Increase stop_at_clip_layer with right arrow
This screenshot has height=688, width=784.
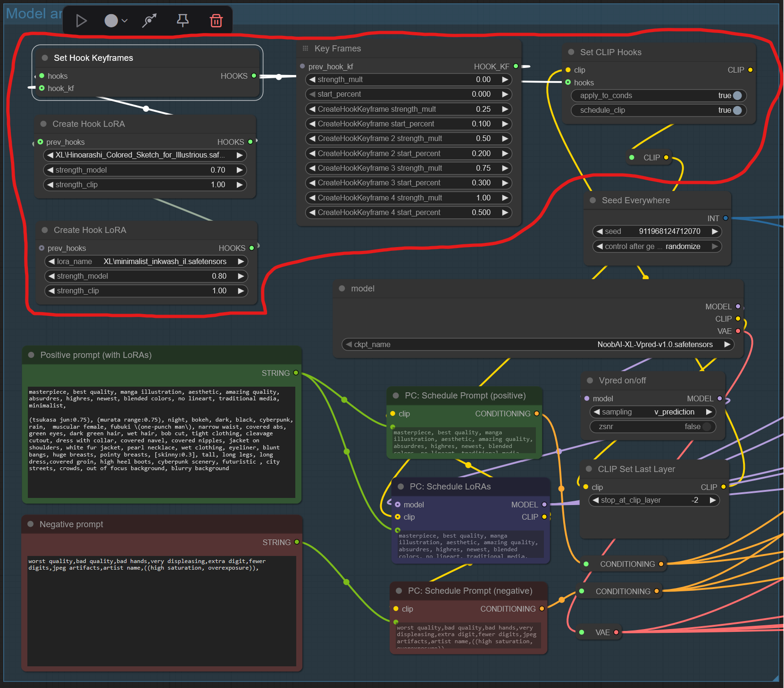(x=713, y=500)
